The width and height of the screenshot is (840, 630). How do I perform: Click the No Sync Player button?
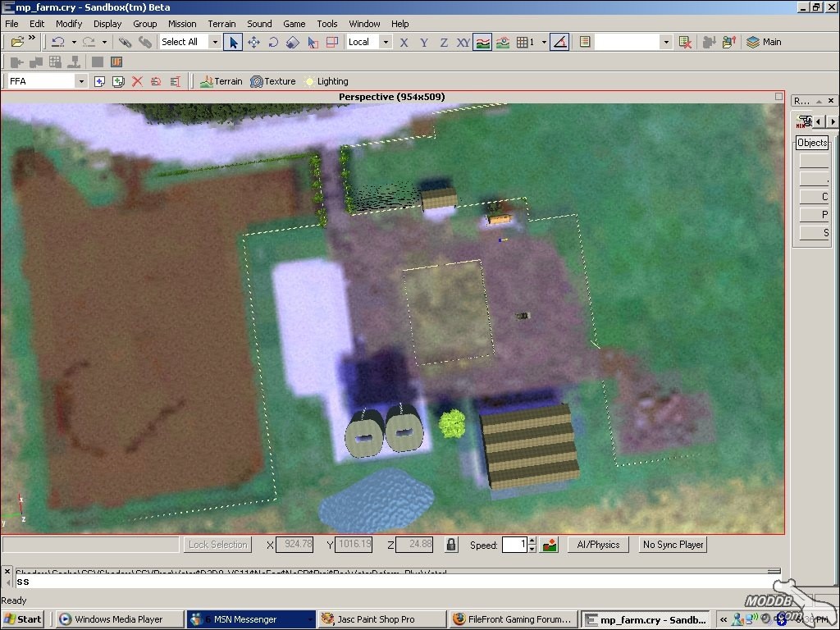pos(673,545)
